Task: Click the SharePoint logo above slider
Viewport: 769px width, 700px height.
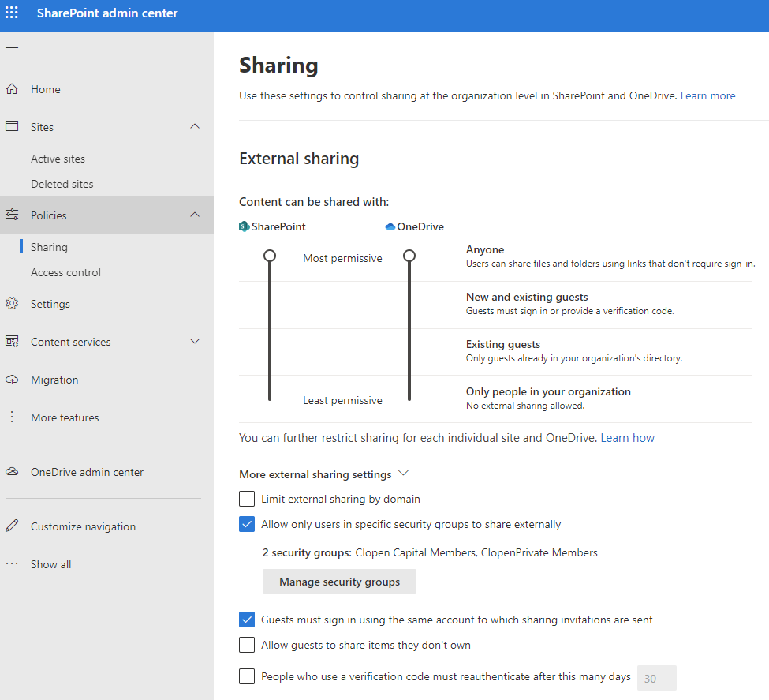Action: (x=245, y=226)
